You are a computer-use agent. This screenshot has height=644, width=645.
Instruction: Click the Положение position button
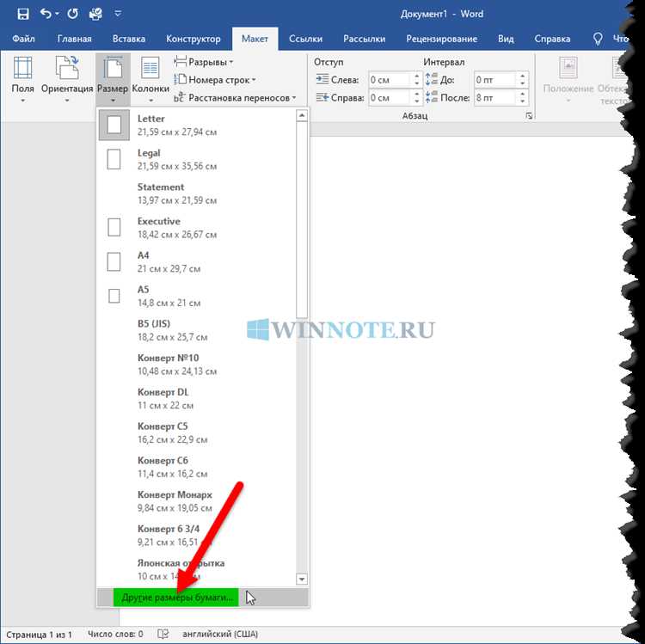[568, 79]
